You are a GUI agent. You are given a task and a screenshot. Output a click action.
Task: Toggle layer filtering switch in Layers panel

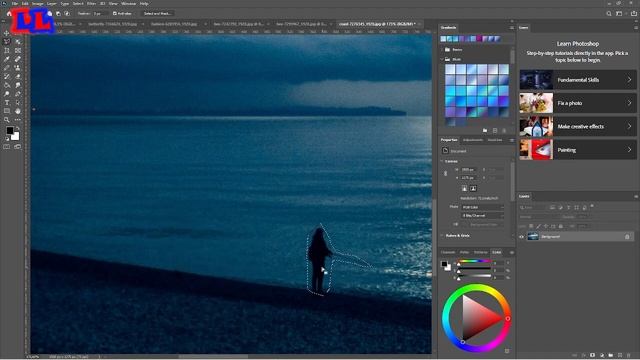tap(592, 207)
